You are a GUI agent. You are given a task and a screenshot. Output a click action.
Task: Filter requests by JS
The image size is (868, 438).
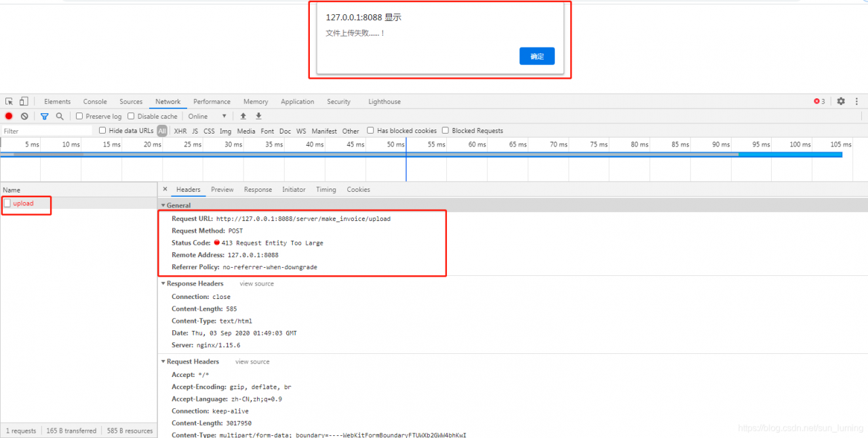point(195,131)
